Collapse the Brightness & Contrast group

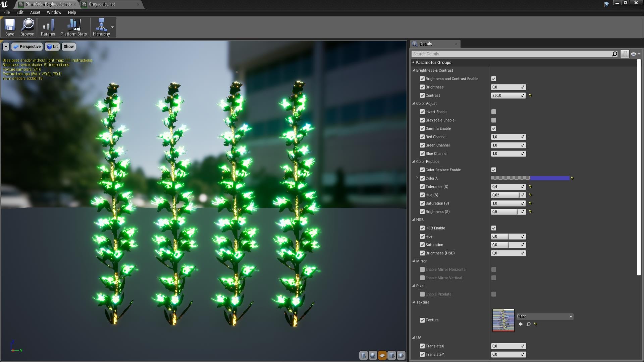click(414, 70)
